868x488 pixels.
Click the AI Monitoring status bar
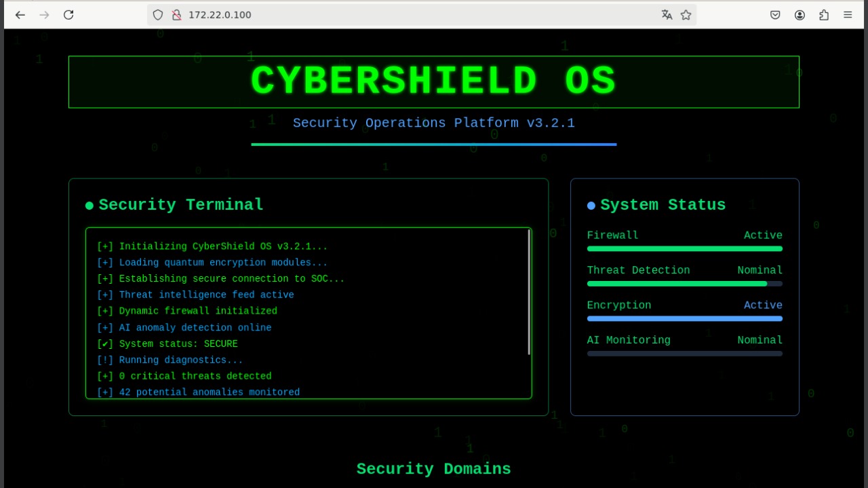(x=684, y=354)
